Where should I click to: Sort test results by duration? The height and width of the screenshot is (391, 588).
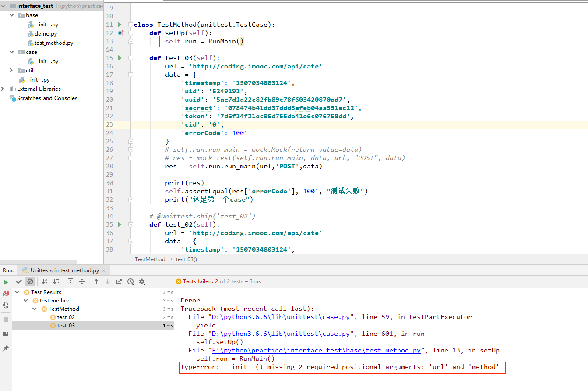(x=56, y=281)
